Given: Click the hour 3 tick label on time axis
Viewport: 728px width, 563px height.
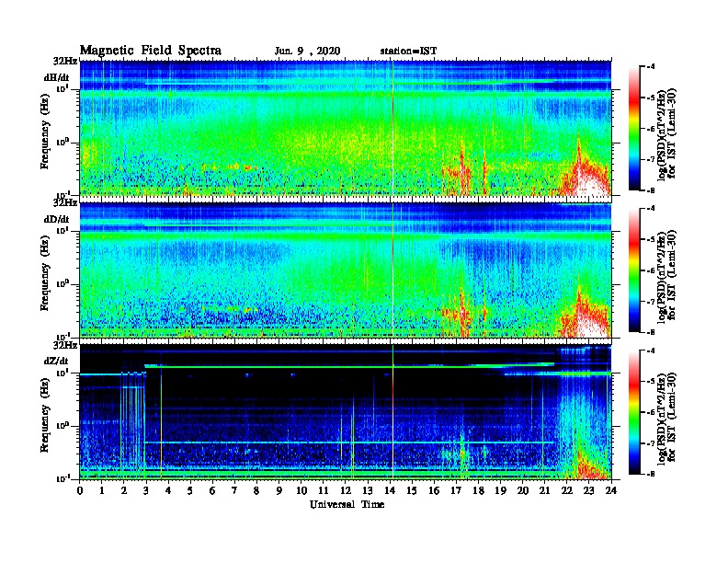Looking at the screenshot, I should (146, 491).
